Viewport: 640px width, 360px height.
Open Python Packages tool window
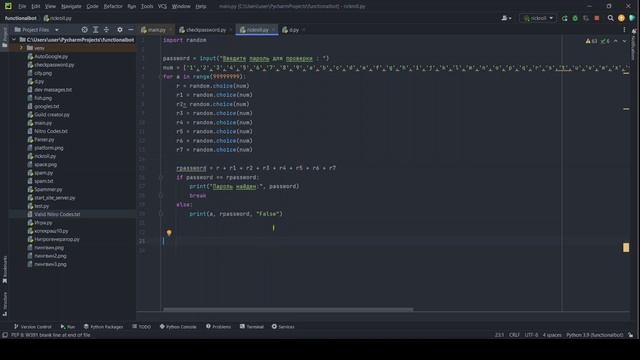(103, 327)
